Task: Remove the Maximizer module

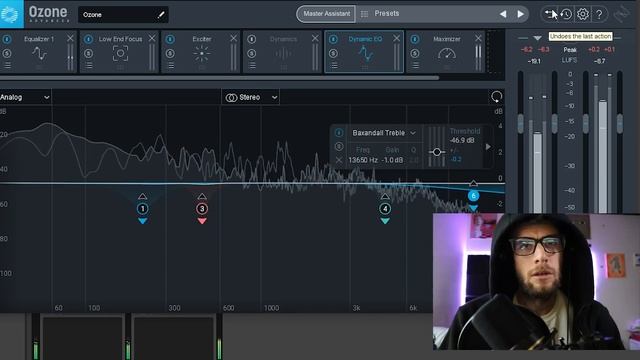Action: click(478, 38)
